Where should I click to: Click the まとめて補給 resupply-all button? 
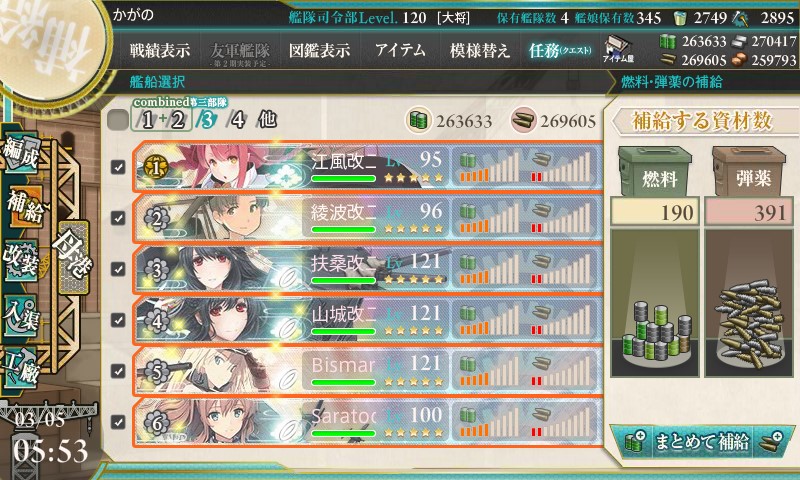(x=702, y=441)
